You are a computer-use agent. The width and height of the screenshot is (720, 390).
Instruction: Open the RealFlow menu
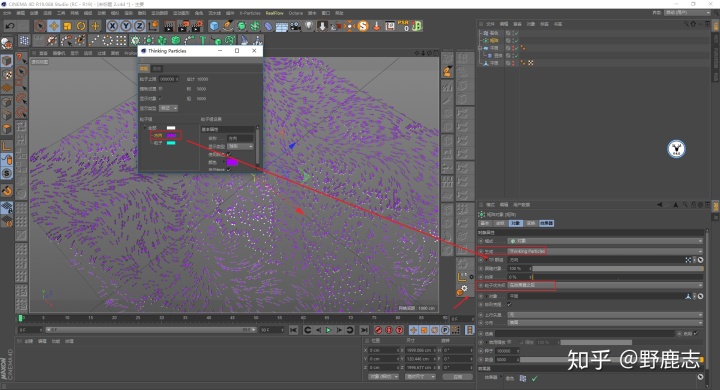[275, 13]
